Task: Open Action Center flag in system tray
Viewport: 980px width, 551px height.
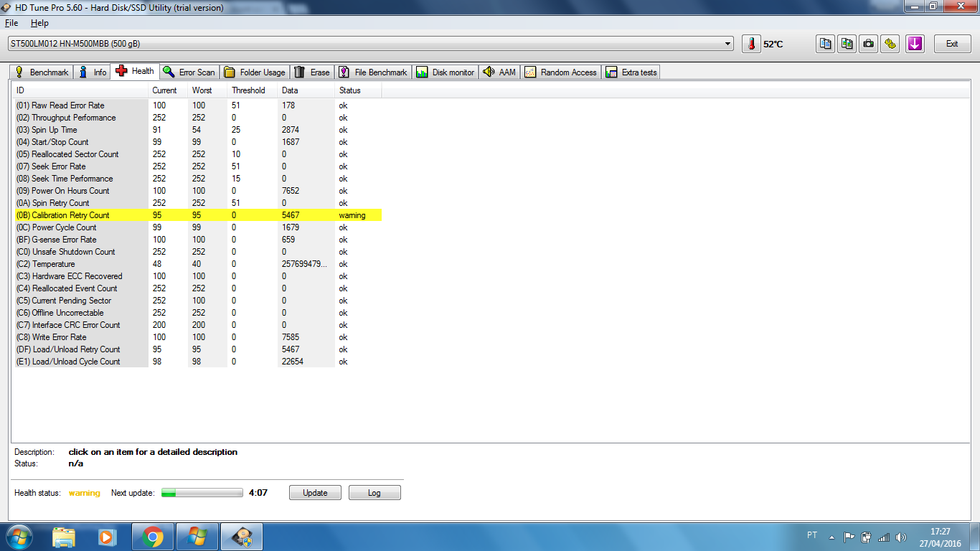Action: click(849, 537)
